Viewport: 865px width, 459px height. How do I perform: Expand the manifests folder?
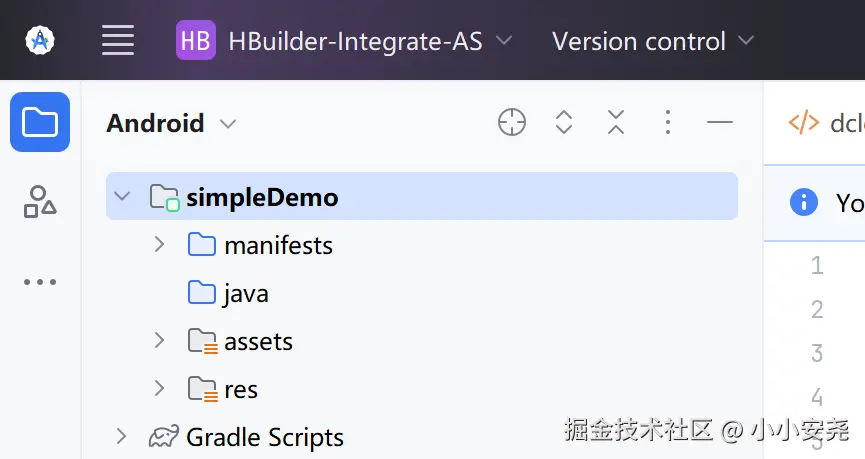(159, 245)
